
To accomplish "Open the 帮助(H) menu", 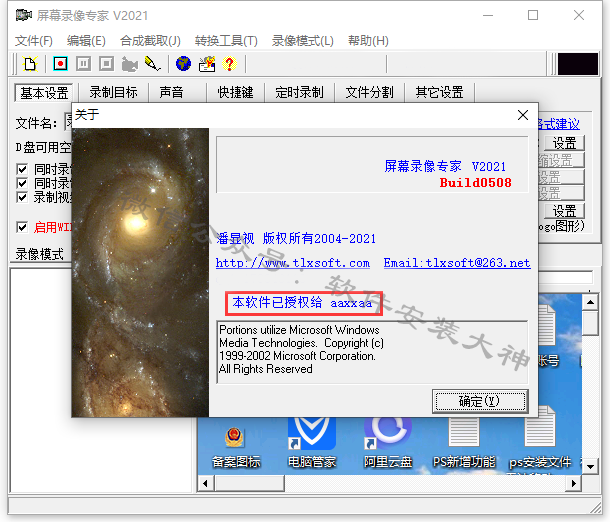I will click(x=368, y=40).
